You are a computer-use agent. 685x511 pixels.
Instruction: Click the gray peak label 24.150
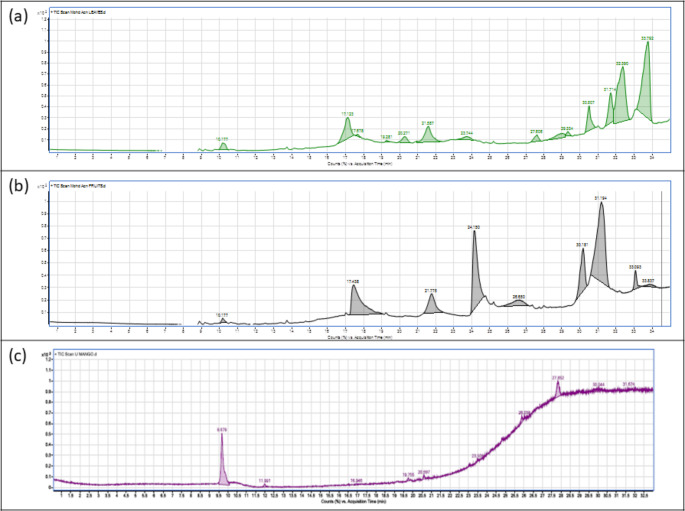474,227
